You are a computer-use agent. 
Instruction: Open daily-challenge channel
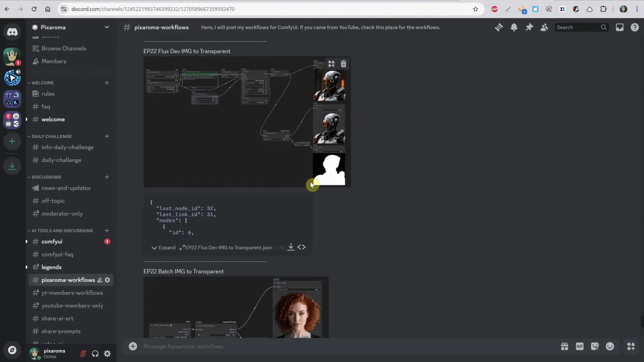click(71, 160)
